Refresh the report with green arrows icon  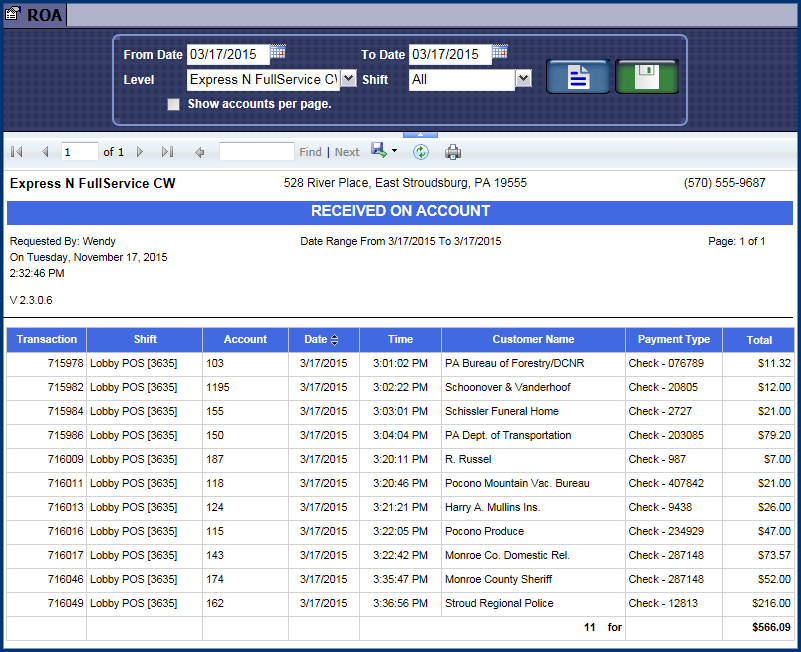(421, 152)
